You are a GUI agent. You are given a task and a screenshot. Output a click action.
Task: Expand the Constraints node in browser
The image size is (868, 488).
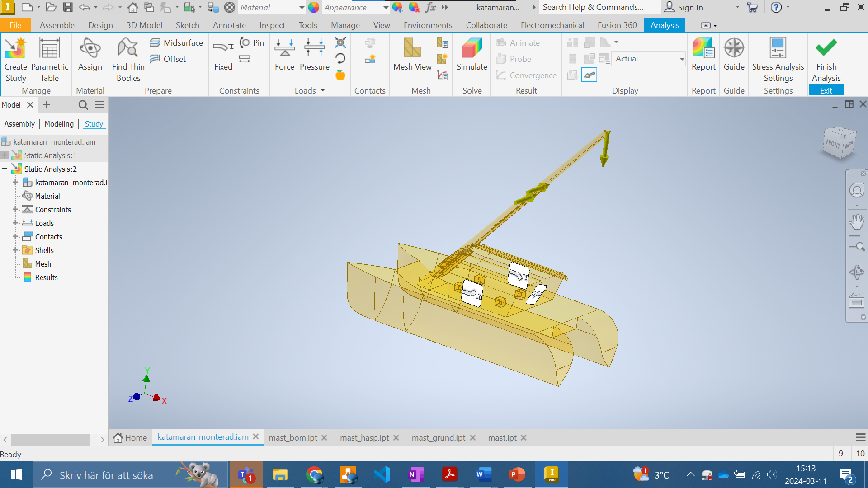pos(15,209)
